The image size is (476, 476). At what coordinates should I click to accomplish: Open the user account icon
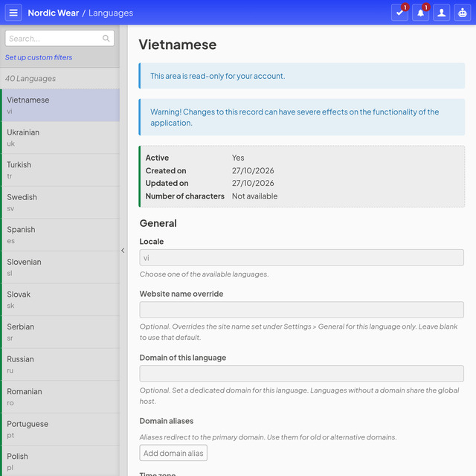point(441,13)
